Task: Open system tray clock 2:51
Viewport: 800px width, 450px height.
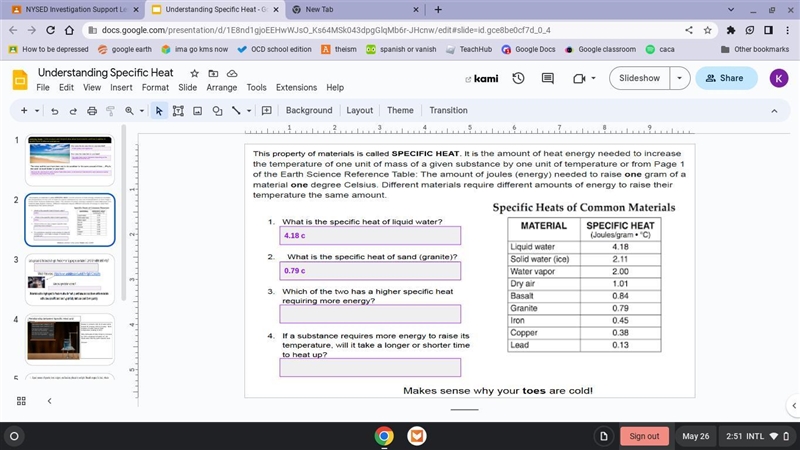Action: pyautogui.click(x=757, y=436)
